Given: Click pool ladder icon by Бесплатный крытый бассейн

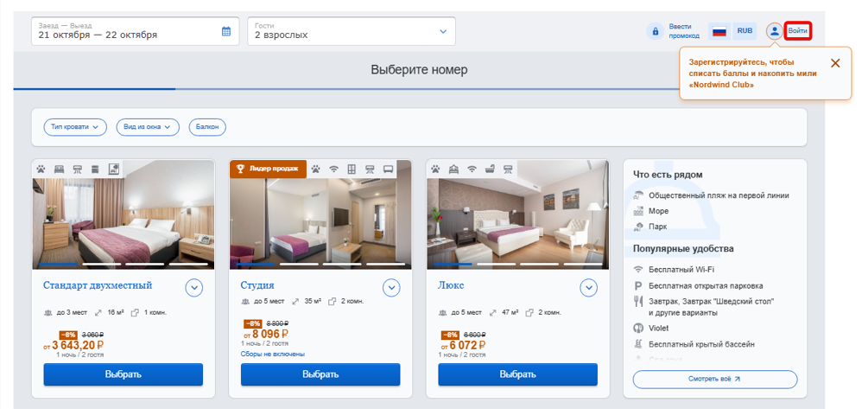Looking at the screenshot, I should [638, 344].
